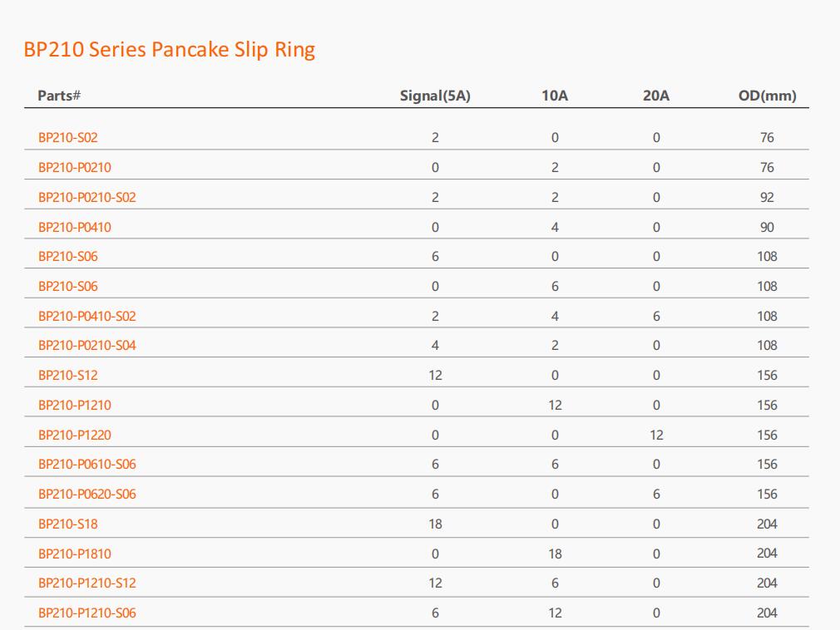Click the OD(mm) column header

767,96
